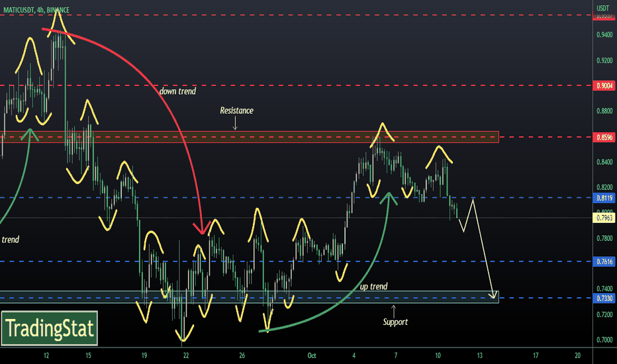
Task: Click the 0.7000 price axis value
Action: pyautogui.click(x=604, y=340)
